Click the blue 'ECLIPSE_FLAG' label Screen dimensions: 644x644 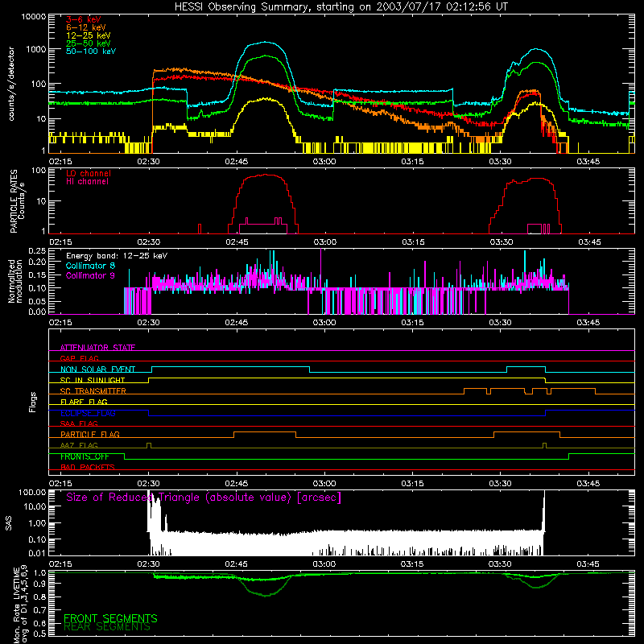(x=88, y=413)
